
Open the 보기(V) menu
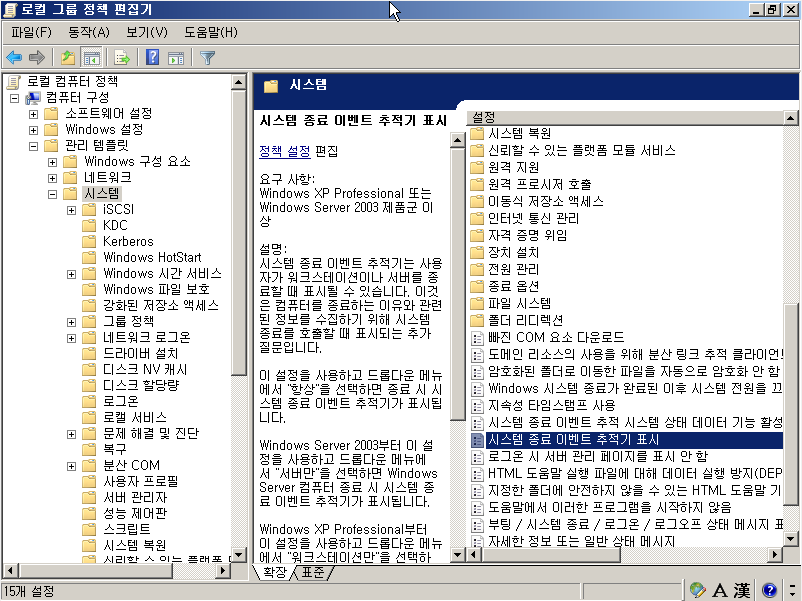[147, 32]
